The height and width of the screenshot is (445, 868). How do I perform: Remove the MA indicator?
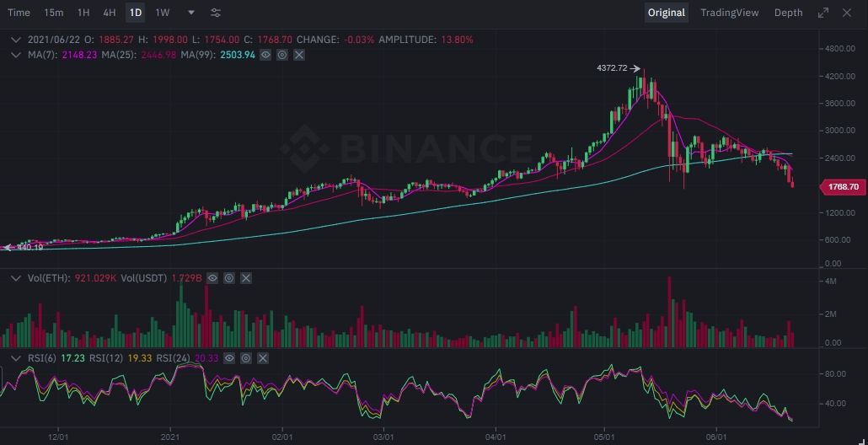coord(298,55)
